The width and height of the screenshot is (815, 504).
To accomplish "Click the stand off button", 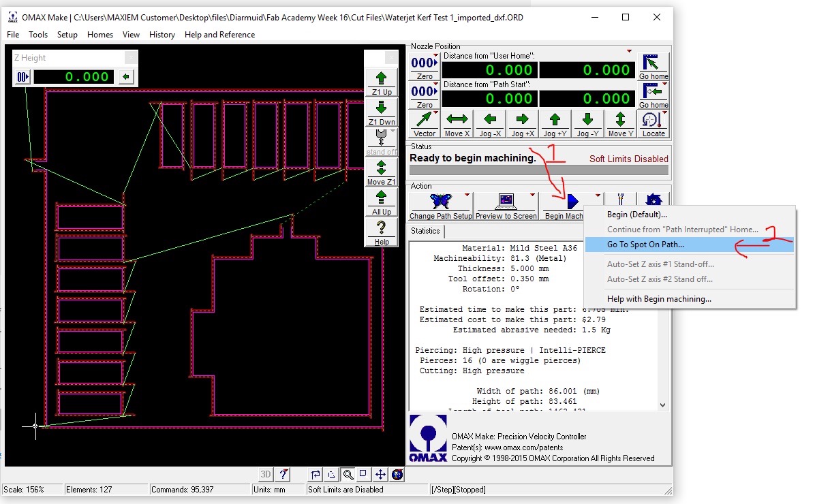I will 382,142.
